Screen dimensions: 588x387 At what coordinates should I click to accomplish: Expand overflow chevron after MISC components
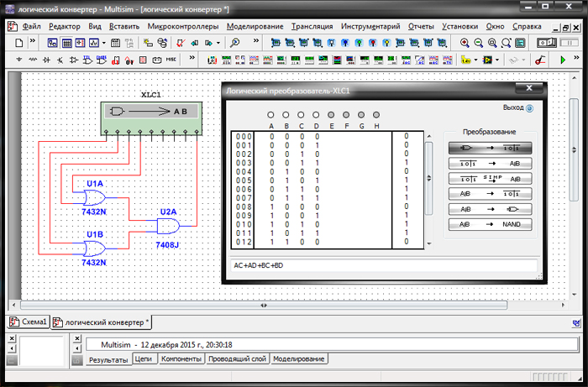pyautogui.click(x=192, y=58)
